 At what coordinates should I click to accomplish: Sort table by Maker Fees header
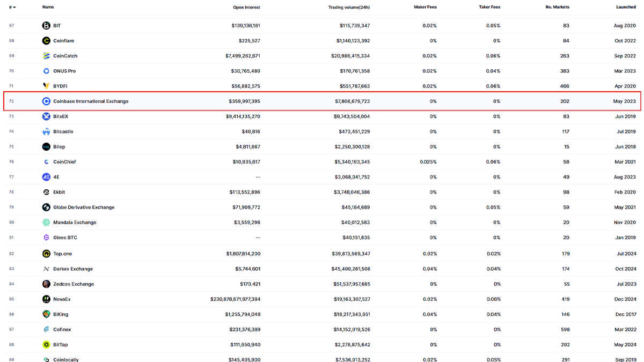tap(425, 8)
